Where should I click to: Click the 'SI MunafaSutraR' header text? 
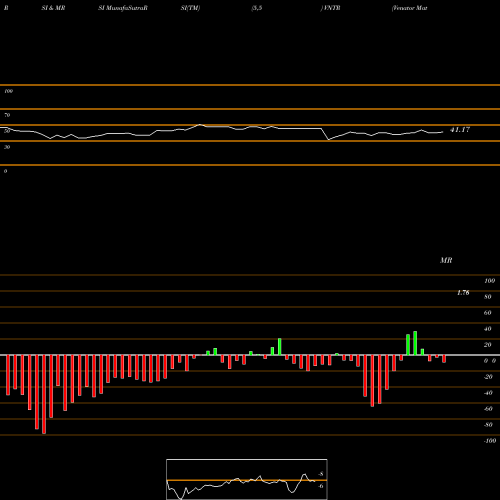point(123,8)
